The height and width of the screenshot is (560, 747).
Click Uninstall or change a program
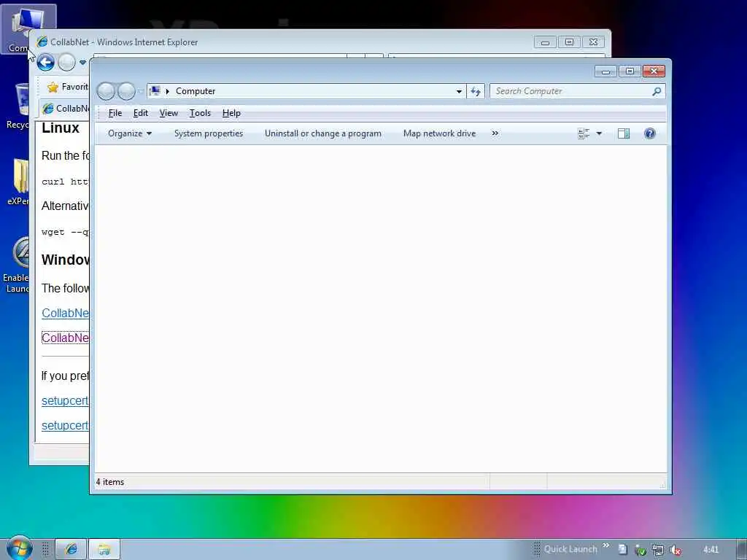pos(323,133)
